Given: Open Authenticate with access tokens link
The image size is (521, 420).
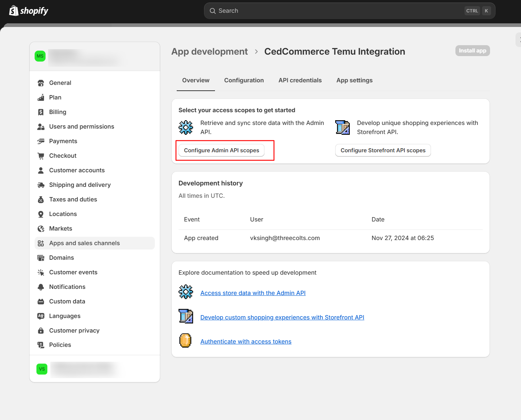Looking at the screenshot, I should (x=246, y=342).
